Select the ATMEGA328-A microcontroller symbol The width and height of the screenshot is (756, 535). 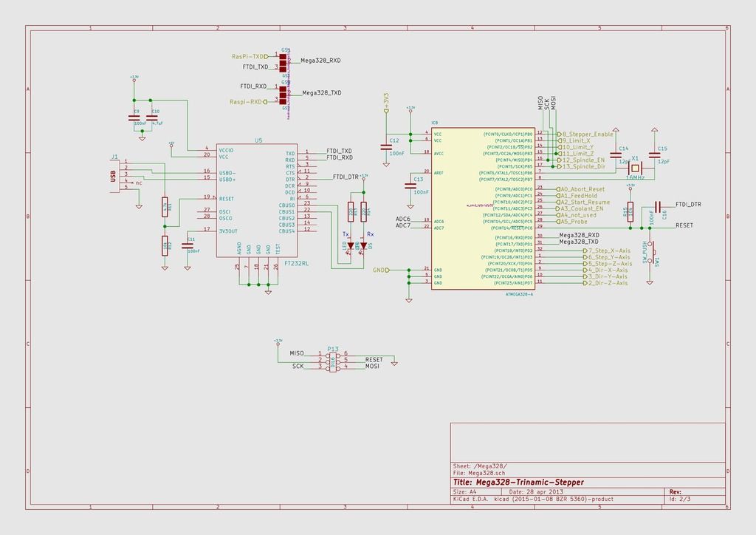484,207
